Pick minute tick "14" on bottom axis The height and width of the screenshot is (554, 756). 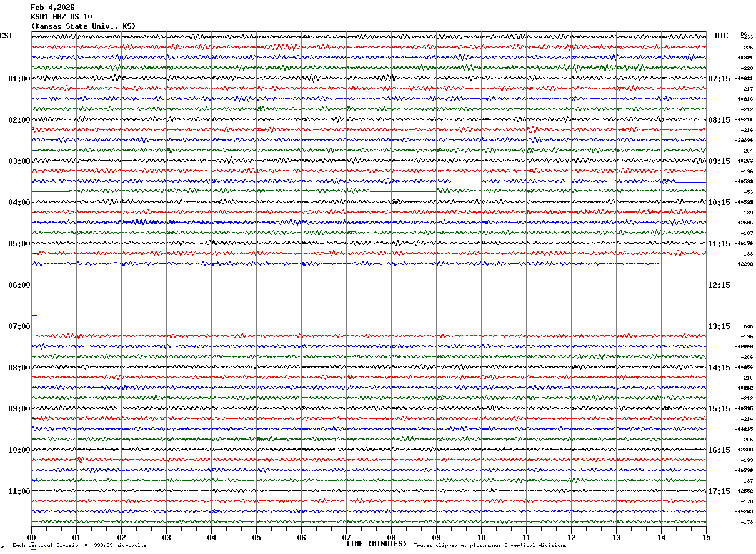[661, 537]
